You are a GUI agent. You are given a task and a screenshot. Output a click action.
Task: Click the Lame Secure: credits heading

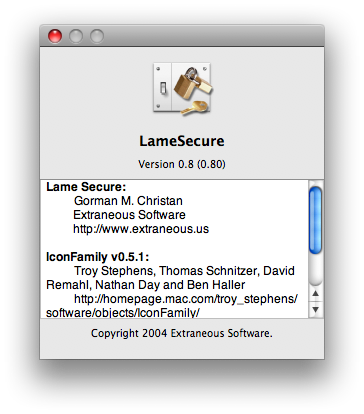point(86,187)
